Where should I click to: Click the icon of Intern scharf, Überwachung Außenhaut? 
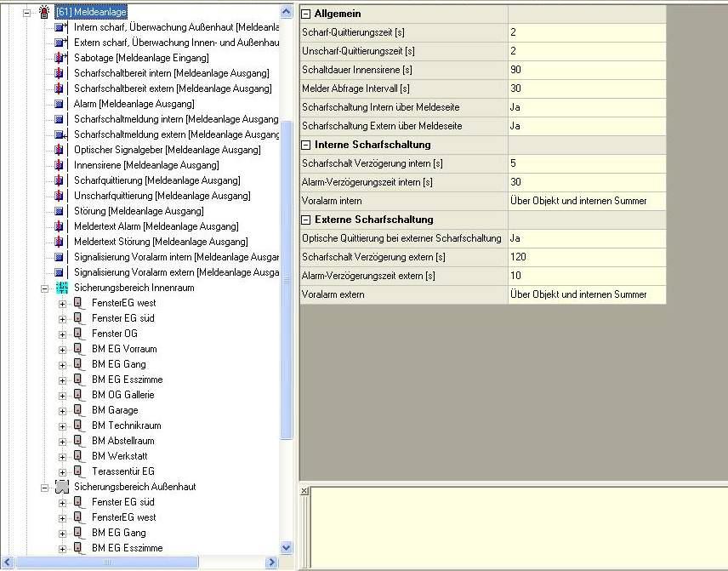click(x=60, y=27)
